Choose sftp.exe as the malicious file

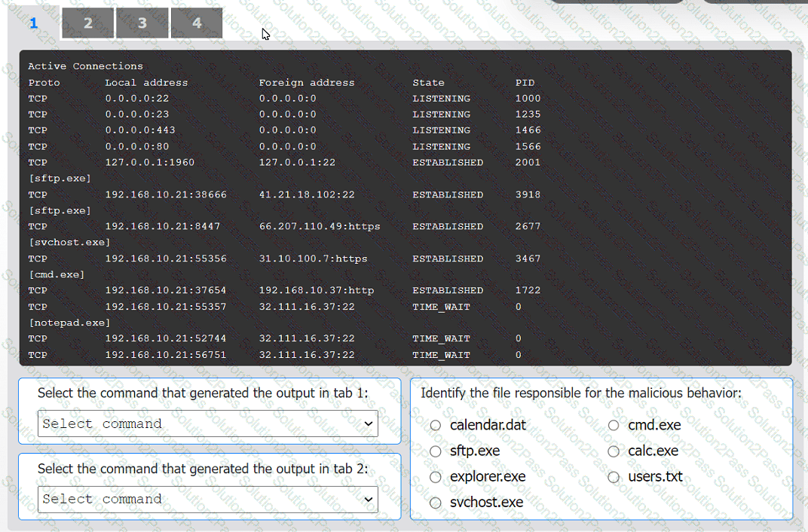[436, 451]
